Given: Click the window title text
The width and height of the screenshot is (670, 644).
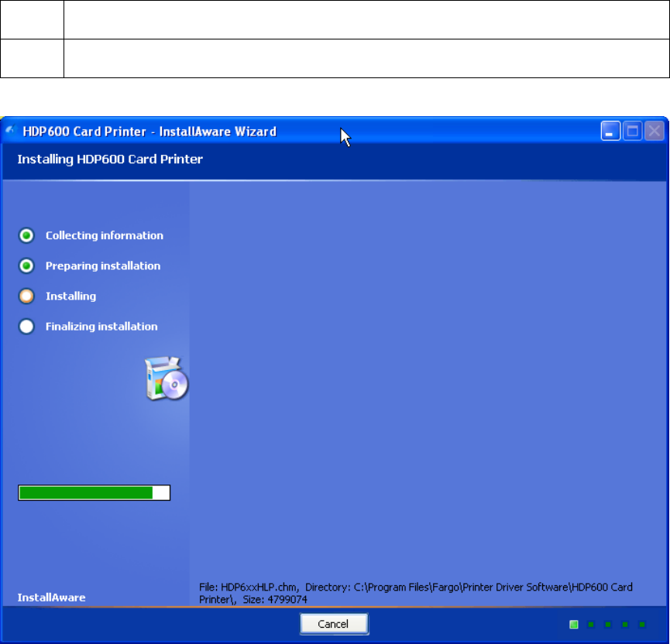Looking at the screenshot, I should pos(149,131).
